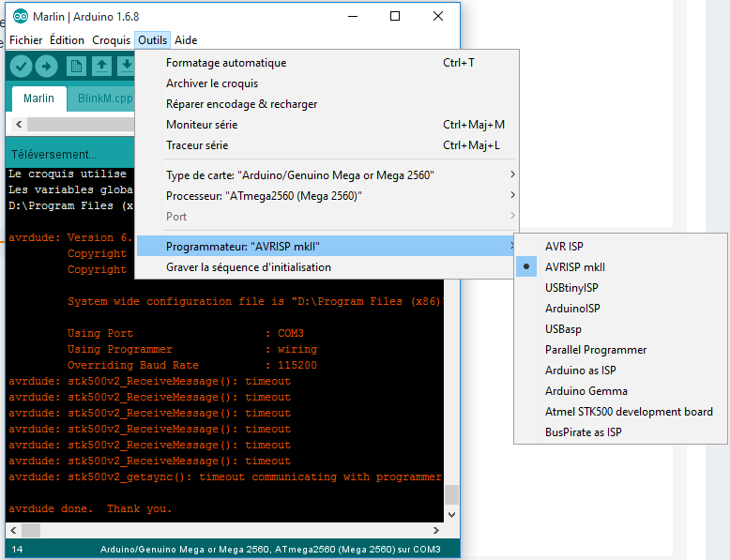Open the Aide menu
Image resolution: width=730 pixels, height=560 pixels.
coord(186,40)
